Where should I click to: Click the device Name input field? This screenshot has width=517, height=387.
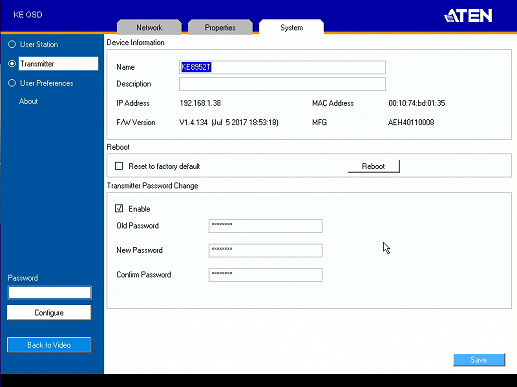coord(282,67)
